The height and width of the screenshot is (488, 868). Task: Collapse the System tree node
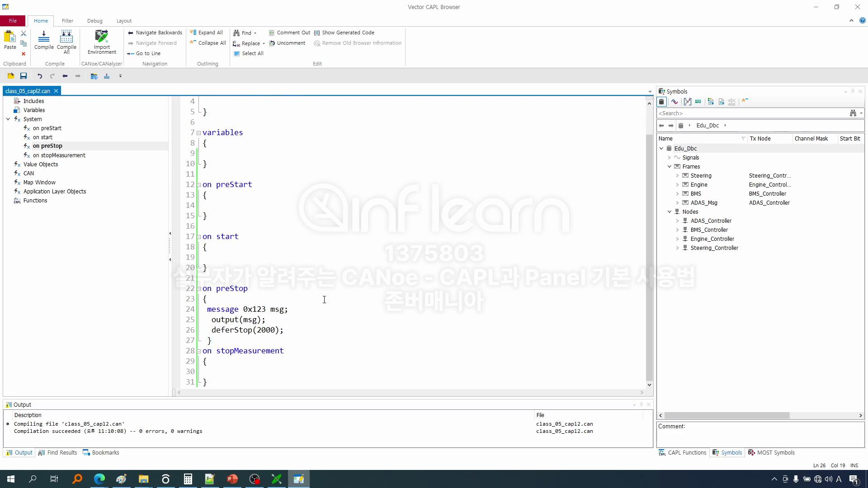(x=8, y=119)
